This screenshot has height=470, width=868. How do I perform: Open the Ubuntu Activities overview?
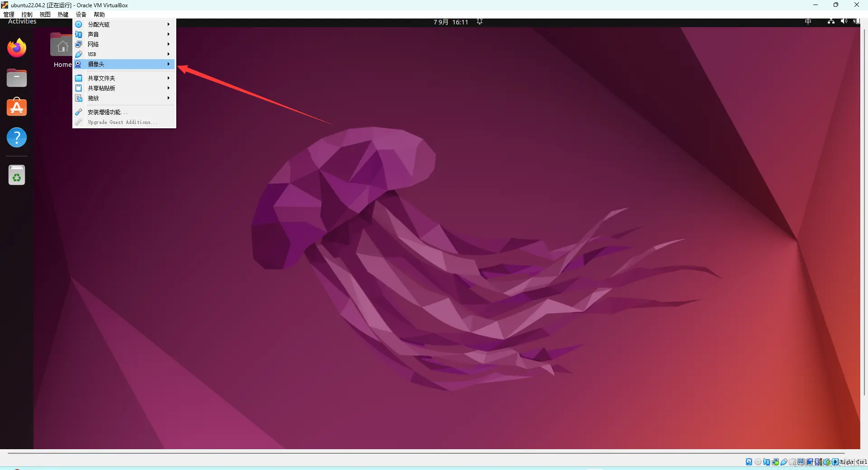pos(22,21)
